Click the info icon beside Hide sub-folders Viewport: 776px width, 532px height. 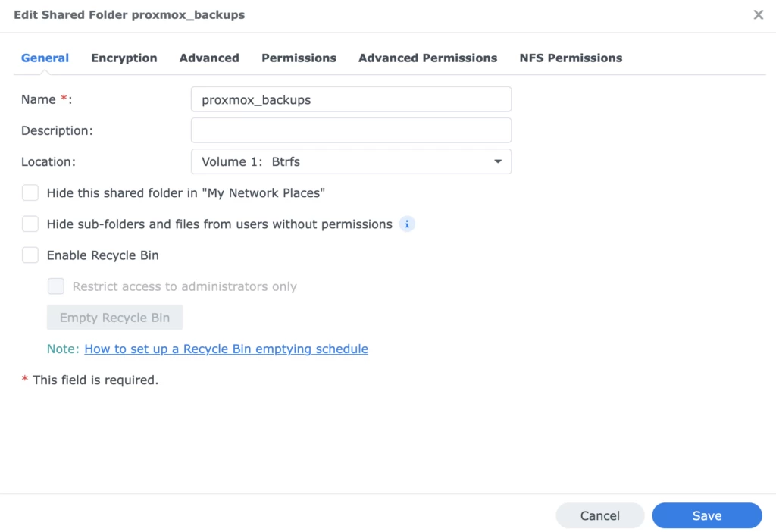click(408, 224)
